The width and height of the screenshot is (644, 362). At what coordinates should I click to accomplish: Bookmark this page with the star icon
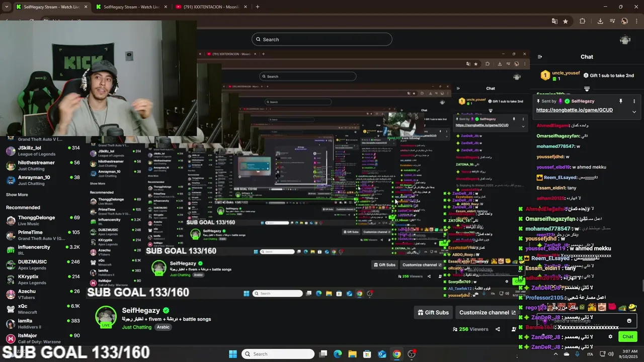tap(566, 21)
